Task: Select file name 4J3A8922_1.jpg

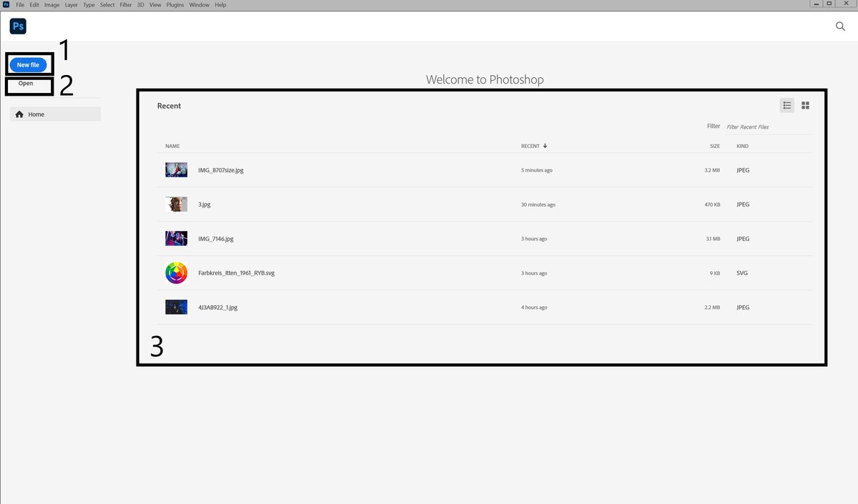Action: 218,307
